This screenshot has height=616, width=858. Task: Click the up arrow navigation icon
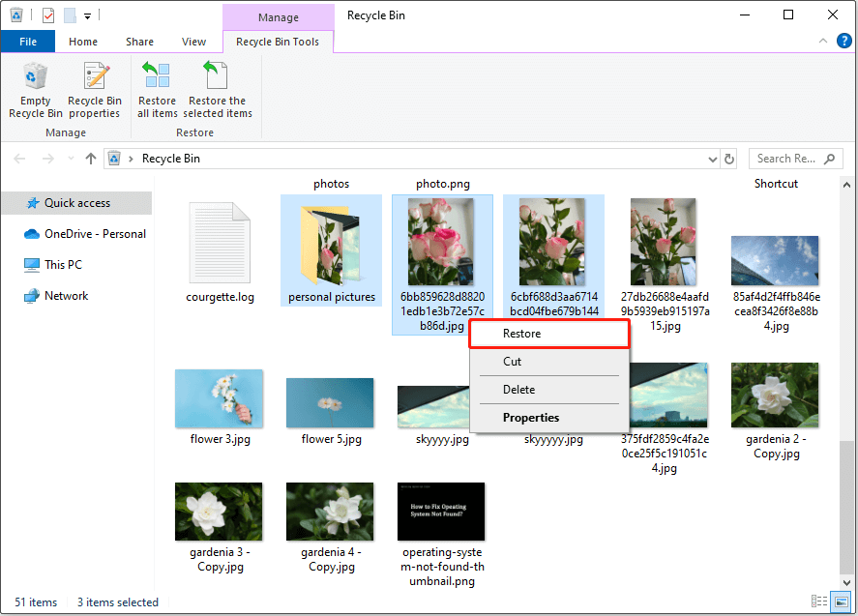pyautogui.click(x=91, y=158)
